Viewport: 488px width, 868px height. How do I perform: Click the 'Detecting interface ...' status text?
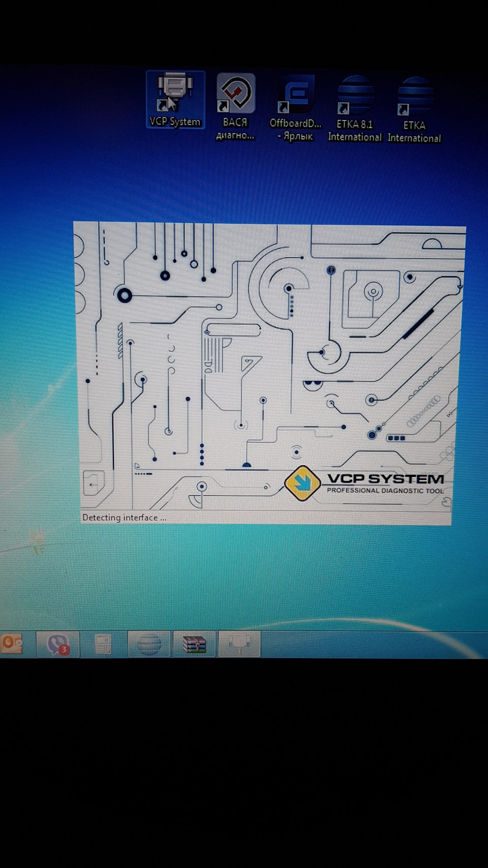[124, 518]
